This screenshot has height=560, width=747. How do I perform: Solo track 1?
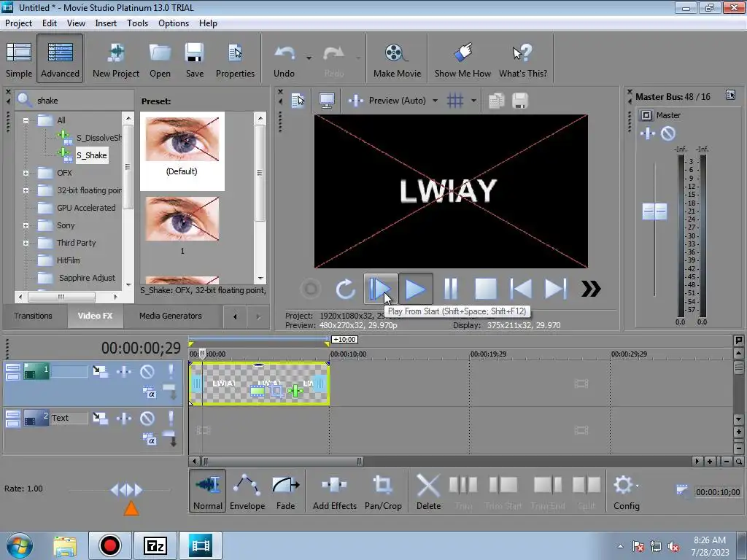[x=171, y=371]
